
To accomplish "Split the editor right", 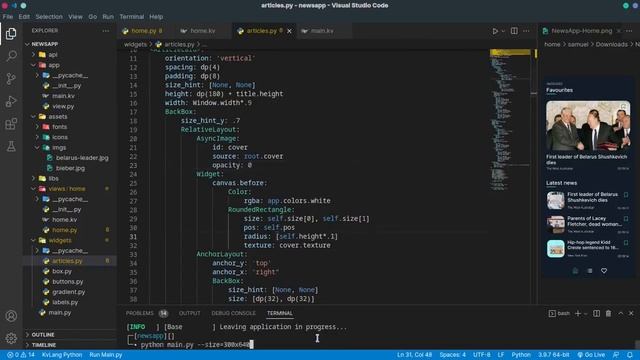I will (514, 31).
